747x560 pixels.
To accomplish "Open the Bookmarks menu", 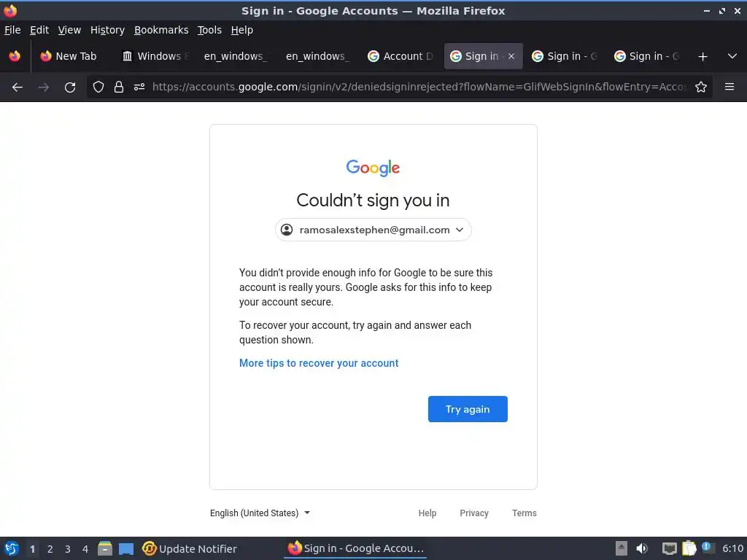I will (161, 30).
